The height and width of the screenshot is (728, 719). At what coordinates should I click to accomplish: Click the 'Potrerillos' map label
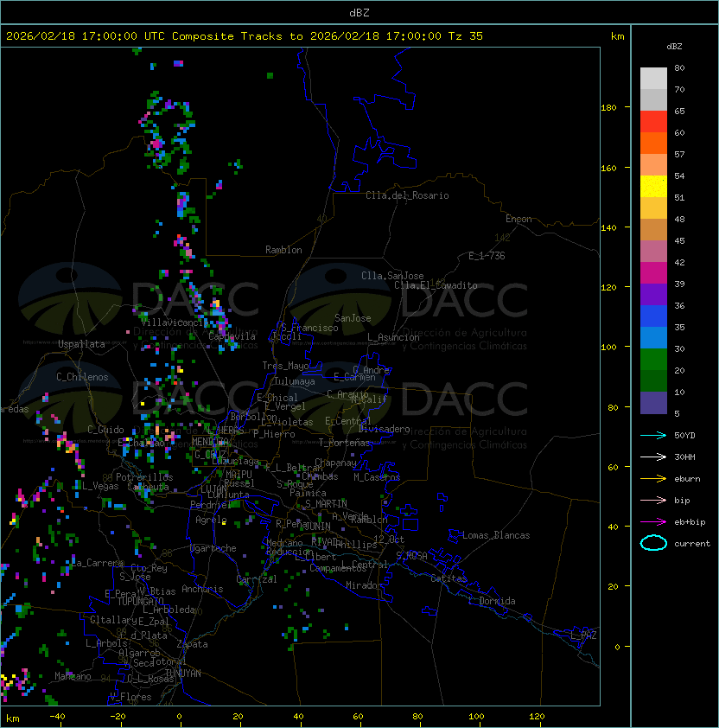144,477
